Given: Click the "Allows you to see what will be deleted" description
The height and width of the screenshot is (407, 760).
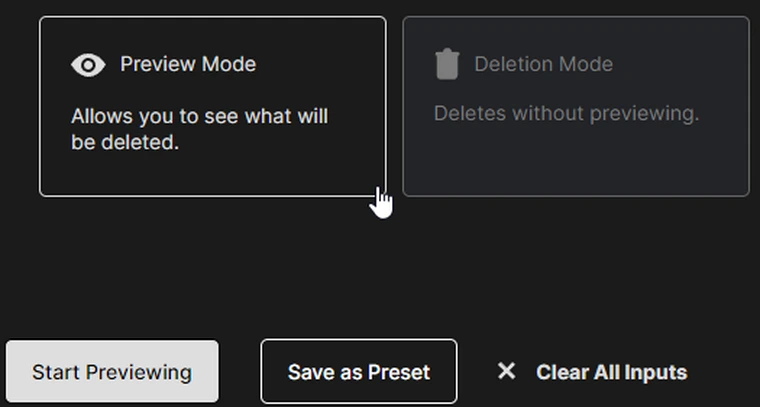Looking at the screenshot, I should [x=199, y=129].
